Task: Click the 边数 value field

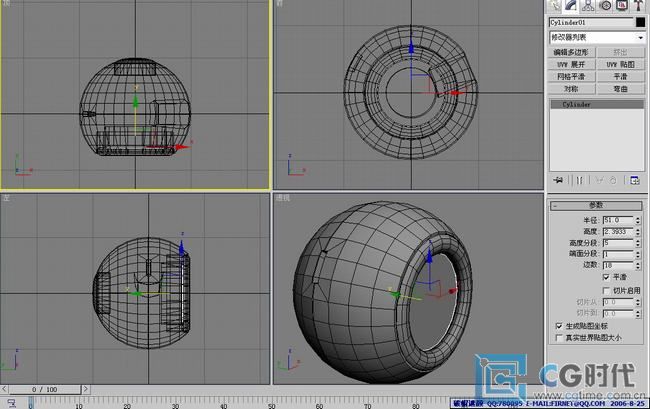Action: [618, 265]
